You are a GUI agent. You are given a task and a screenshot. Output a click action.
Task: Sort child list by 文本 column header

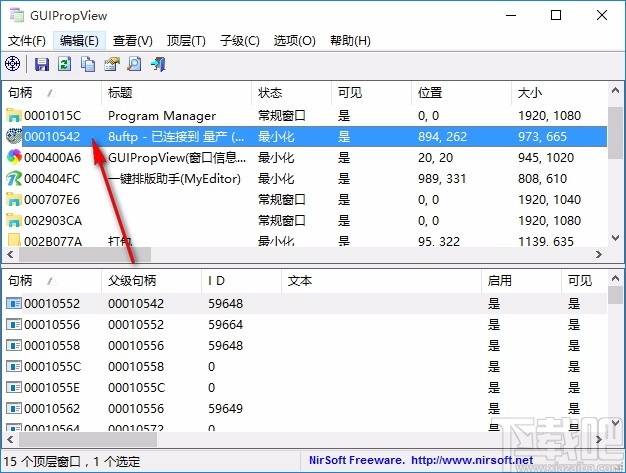(381, 281)
